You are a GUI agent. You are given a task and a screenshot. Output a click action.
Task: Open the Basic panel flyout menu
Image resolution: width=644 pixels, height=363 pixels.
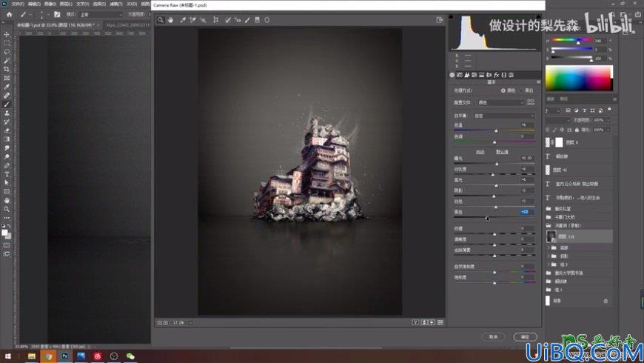pyautogui.click(x=538, y=81)
